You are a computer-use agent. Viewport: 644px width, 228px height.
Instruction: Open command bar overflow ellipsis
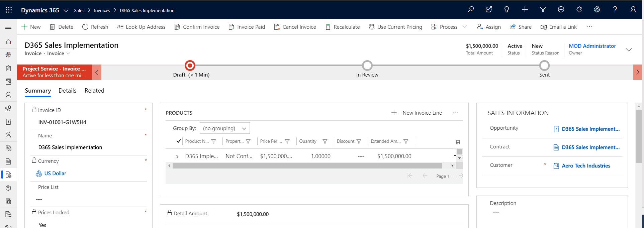[589, 27]
